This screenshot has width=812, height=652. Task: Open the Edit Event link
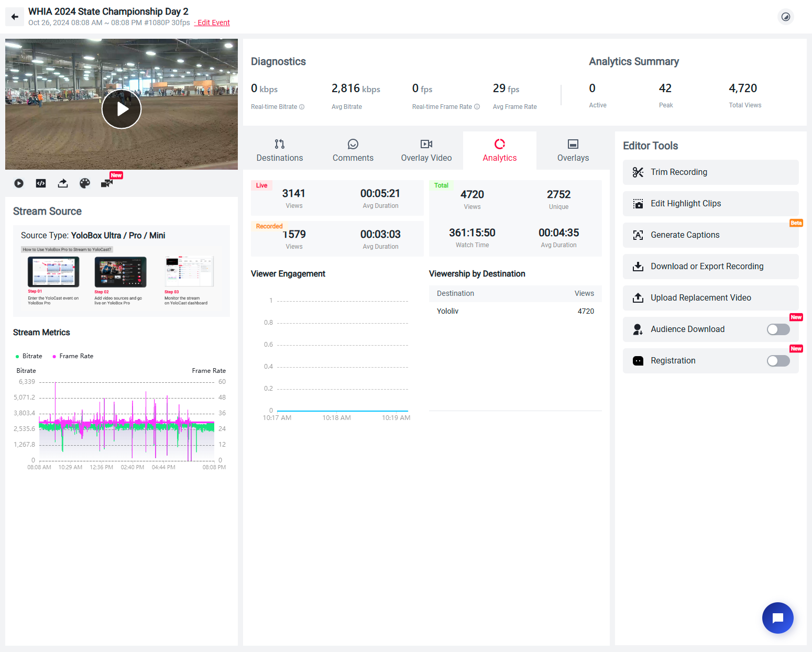coord(212,22)
